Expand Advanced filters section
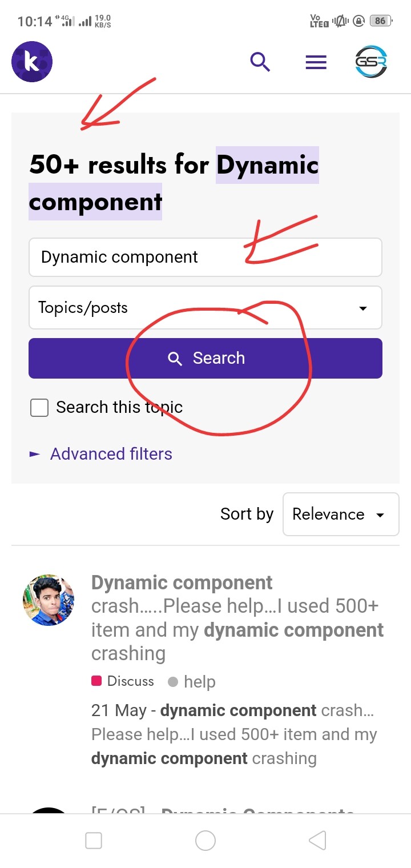The height and width of the screenshot is (868, 411). [x=111, y=454]
